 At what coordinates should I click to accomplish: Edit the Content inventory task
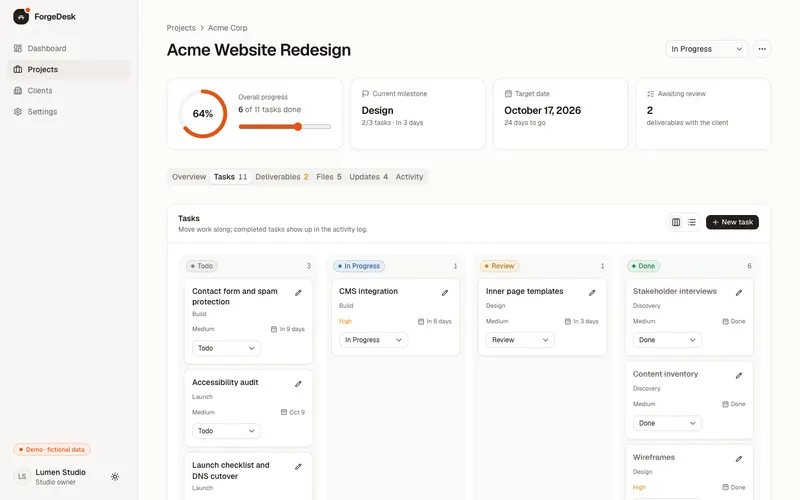(x=739, y=376)
